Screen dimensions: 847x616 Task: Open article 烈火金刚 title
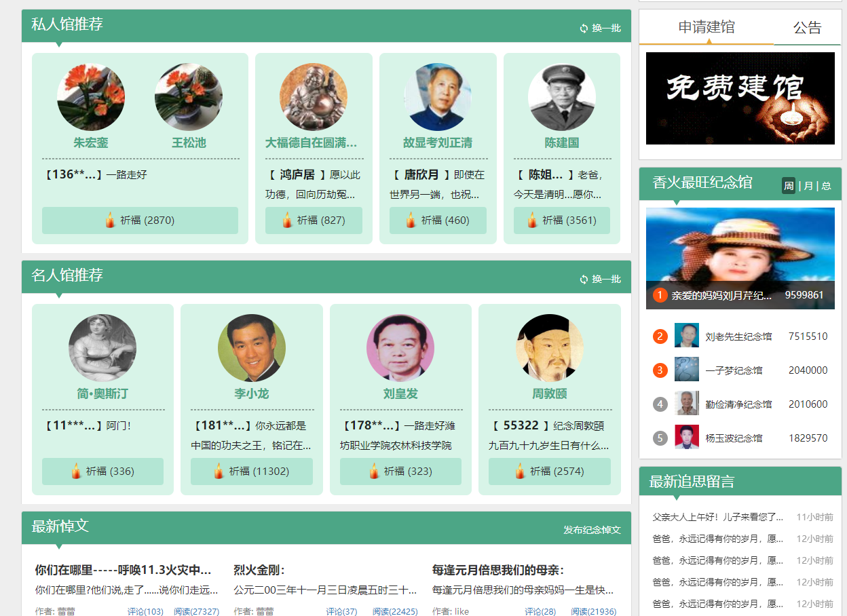(259, 570)
